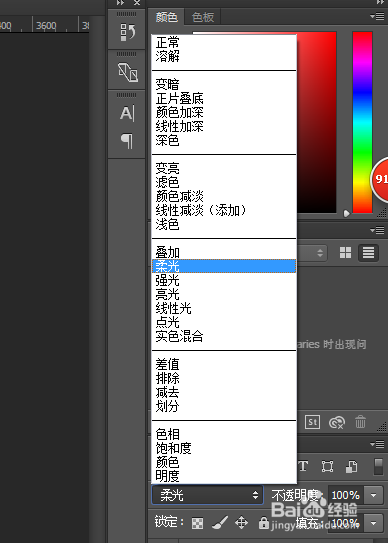The height and width of the screenshot is (543, 388).
Task: Choose blend mode 颜色加深
Action: click(x=224, y=112)
